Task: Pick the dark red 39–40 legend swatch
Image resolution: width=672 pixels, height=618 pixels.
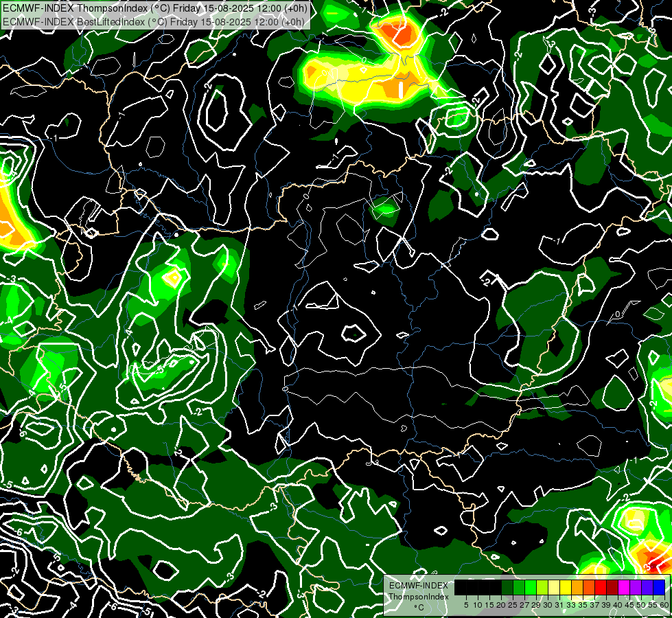Action: [x=612, y=588]
